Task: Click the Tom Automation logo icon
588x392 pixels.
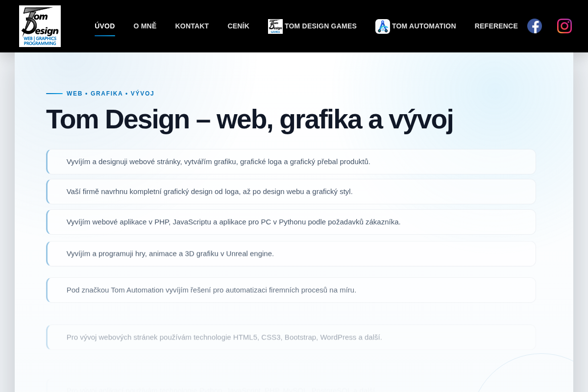Action: pyautogui.click(x=383, y=26)
